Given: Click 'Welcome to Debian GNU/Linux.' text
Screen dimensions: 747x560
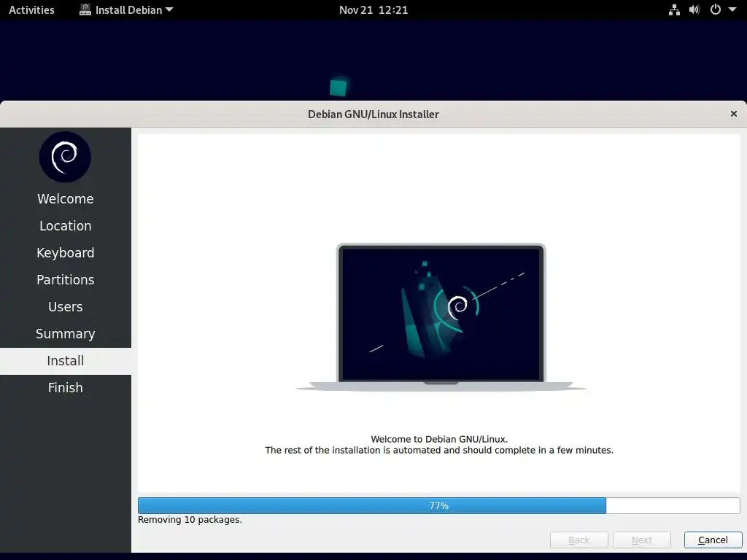Looking at the screenshot, I should tap(439, 439).
